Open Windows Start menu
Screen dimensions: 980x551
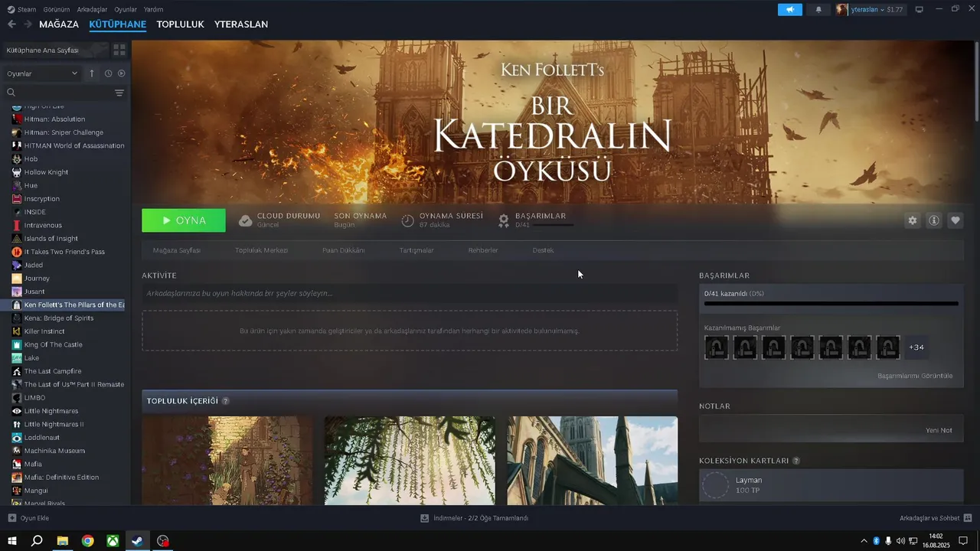point(11,541)
